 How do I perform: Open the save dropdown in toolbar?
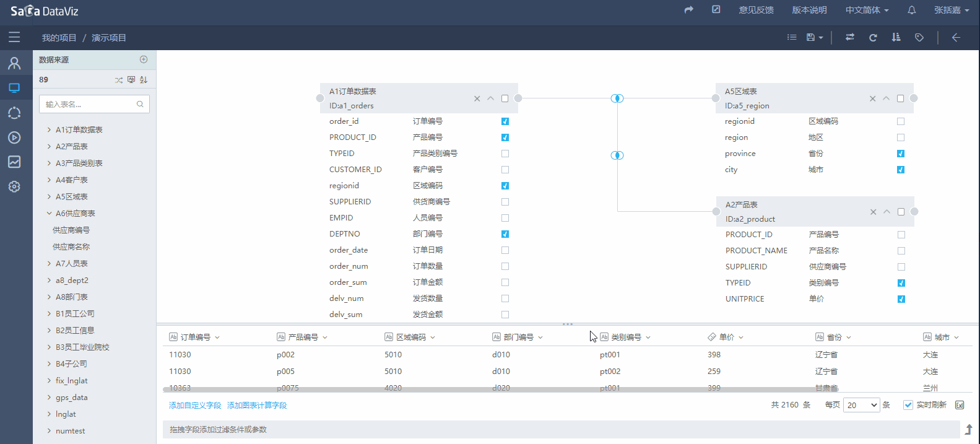pyautogui.click(x=815, y=37)
